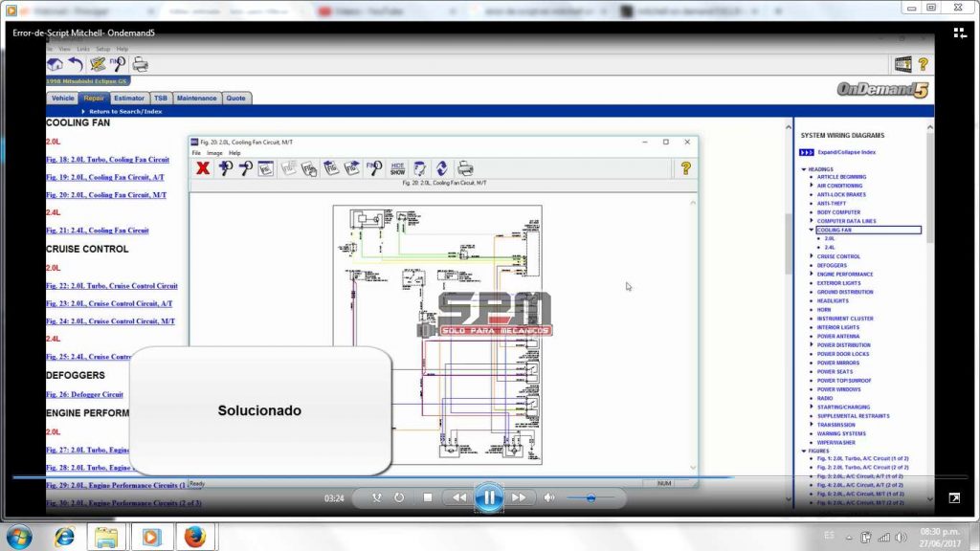Launch Firefox from the taskbar
This screenshot has height=551, width=980.
(x=195, y=537)
